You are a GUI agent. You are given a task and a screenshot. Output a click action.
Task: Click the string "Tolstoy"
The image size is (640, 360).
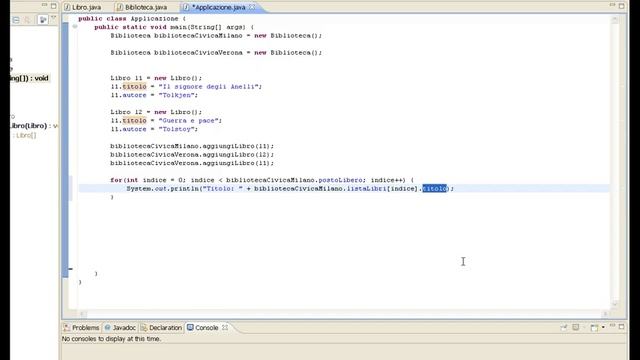pos(176,129)
